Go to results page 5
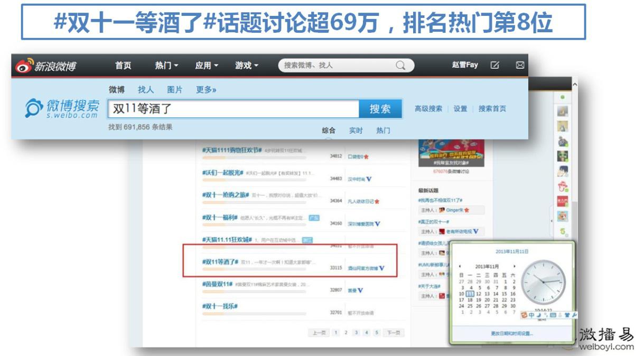The height and width of the screenshot is (356, 644). [377, 333]
